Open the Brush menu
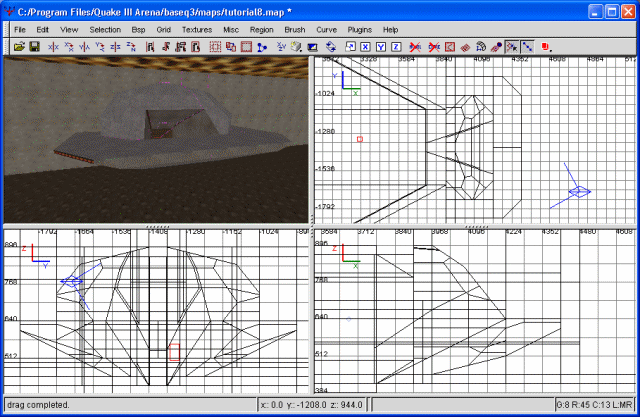 [295, 30]
